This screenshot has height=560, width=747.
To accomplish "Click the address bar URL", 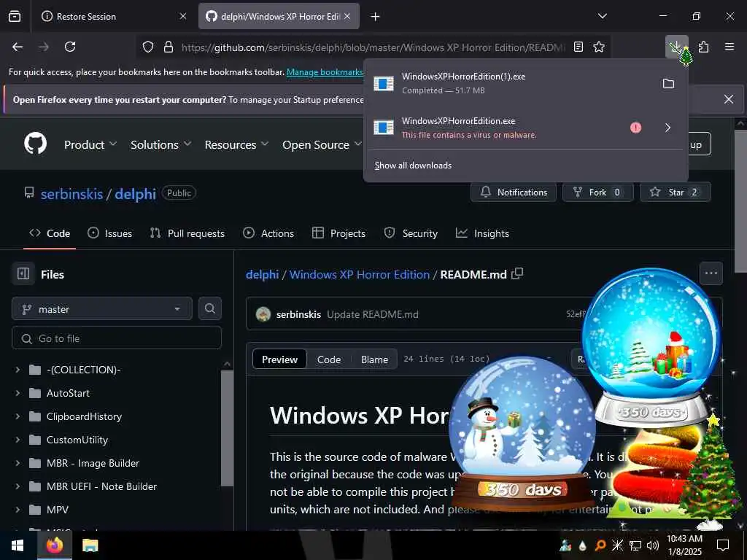I will [373, 47].
